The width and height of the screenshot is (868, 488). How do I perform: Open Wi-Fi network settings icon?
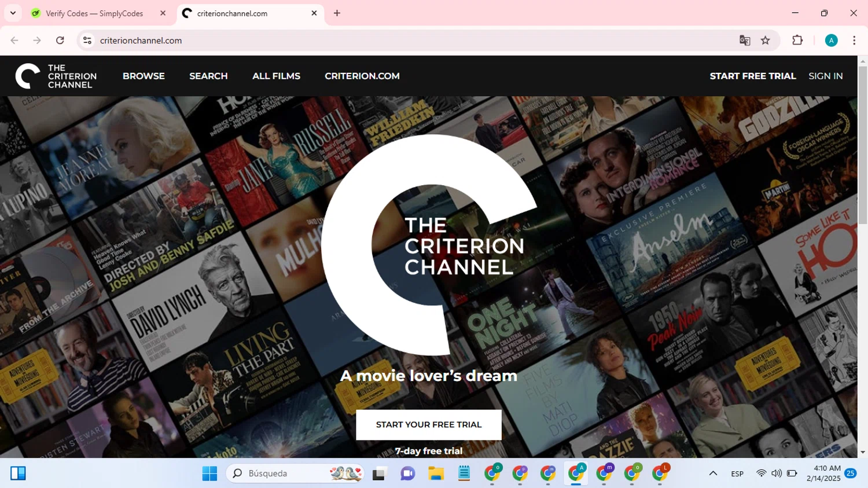(x=762, y=474)
